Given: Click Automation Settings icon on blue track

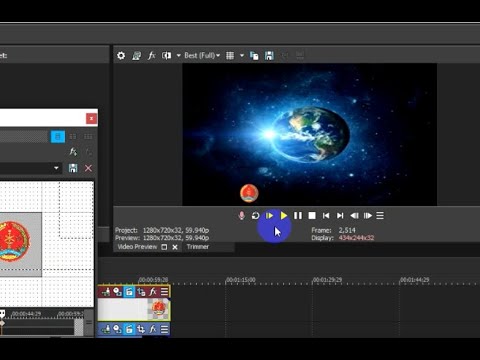Looking at the screenshot, I should pyautogui.click(x=117, y=329).
